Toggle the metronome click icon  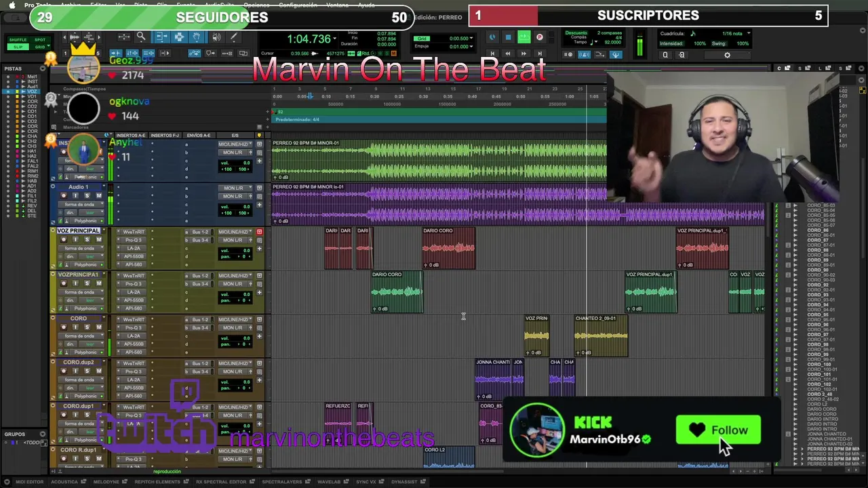pos(584,54)
